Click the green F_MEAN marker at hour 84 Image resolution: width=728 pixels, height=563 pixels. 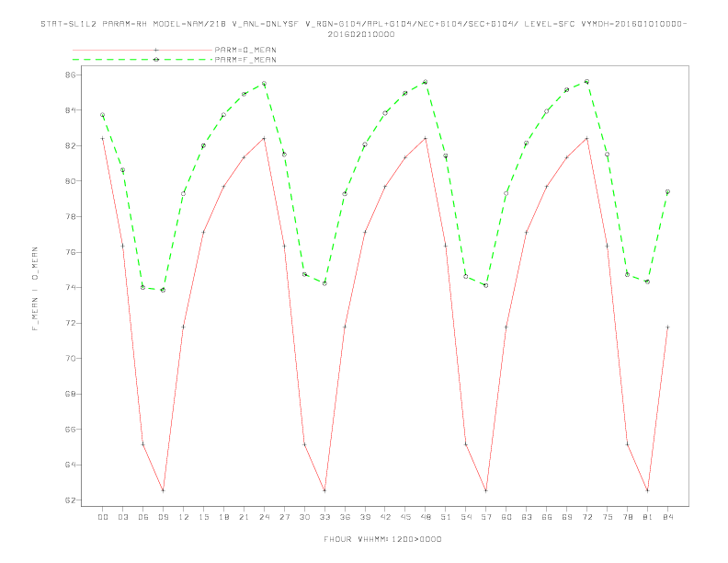[667, 191]
